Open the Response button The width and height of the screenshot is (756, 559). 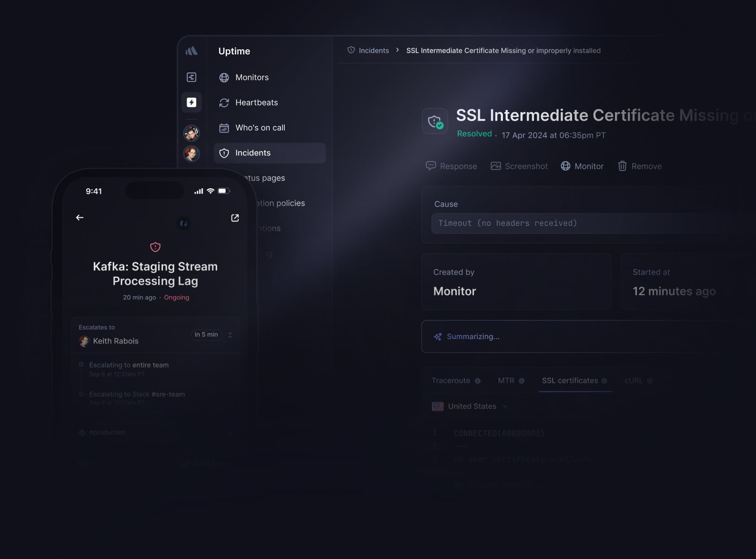[x=451, y=166]
